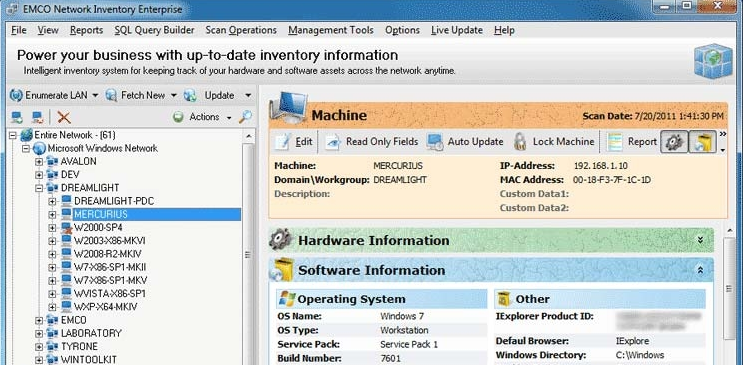Screen dimensions: 743x365
Task: Toggle Read Only Fields
Action: click(371, 142)
